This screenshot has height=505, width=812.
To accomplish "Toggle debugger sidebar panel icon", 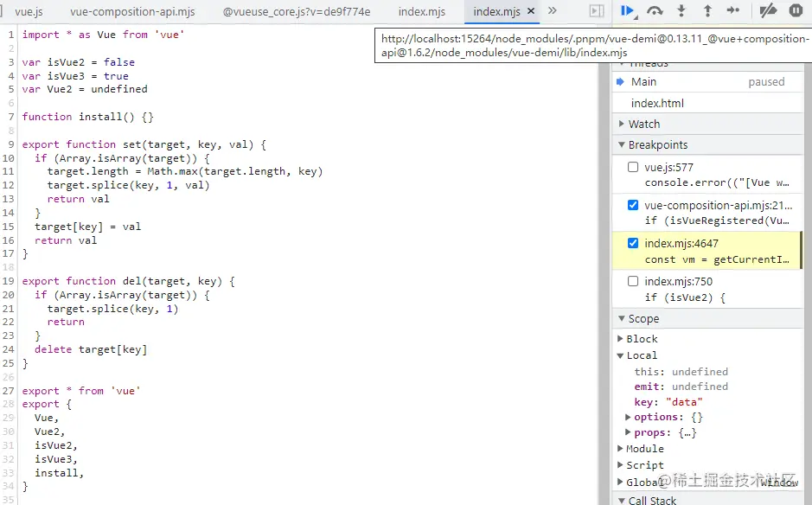I will click(x=597, y=11).
